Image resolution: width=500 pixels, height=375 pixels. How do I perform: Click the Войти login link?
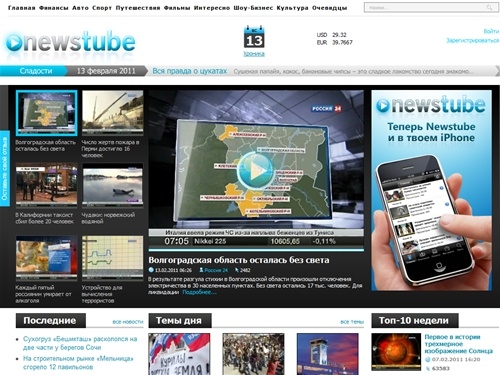[491, 31]
